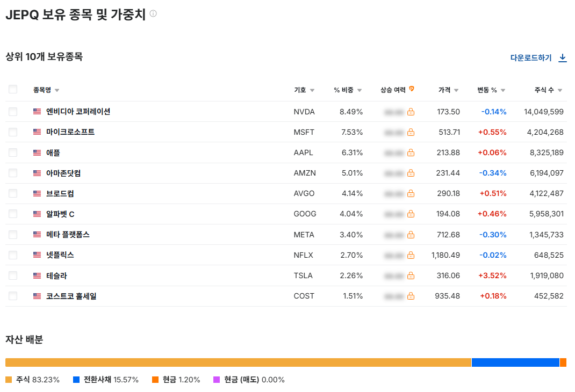
Task: Open the 종목명 column sort dropdown
Action: [x=57, y=90]
